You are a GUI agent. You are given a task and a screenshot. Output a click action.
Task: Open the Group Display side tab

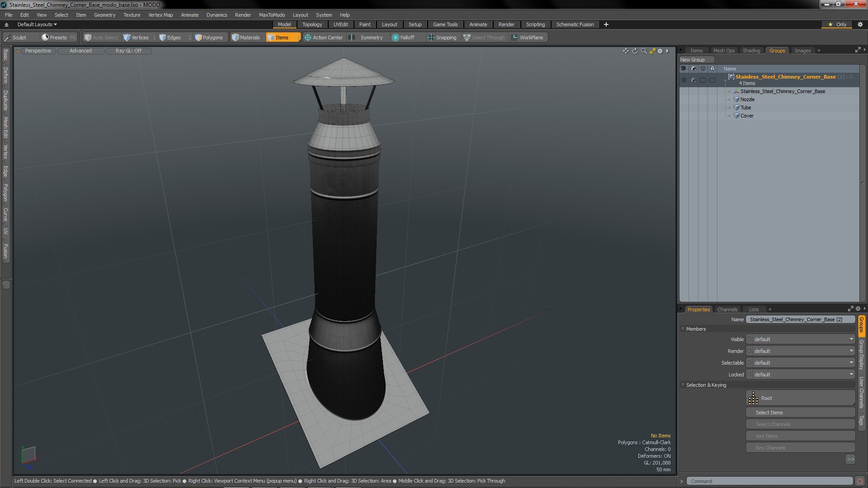point(862,355)
